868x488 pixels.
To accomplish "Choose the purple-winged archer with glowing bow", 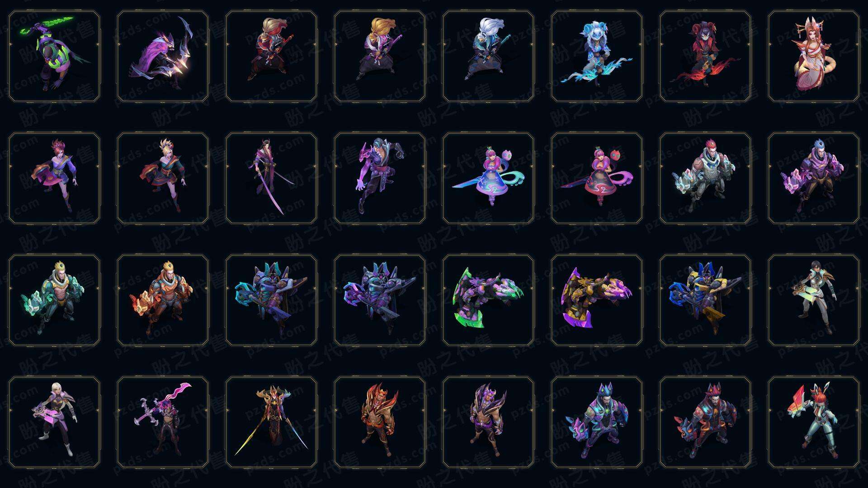I will point(163,56).
